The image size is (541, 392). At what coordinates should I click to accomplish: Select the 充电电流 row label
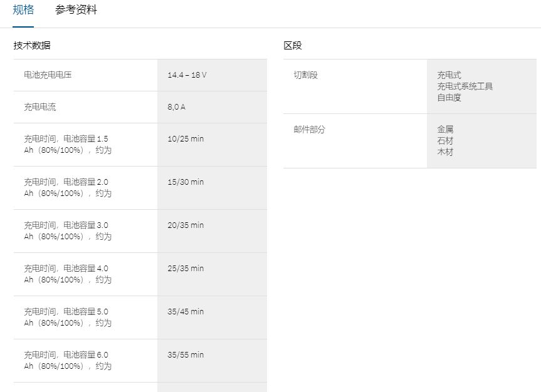pyautogui.click(x=39, y=106)
